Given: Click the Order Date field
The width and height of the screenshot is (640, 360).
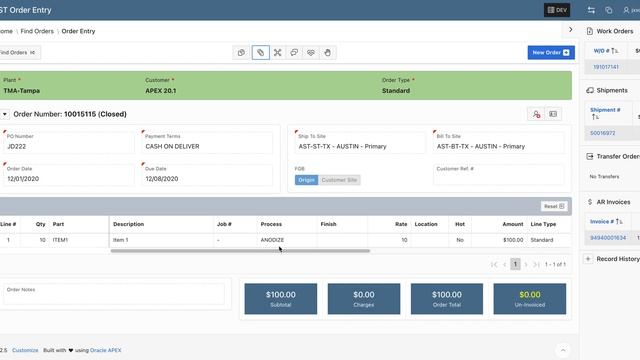Looking at the screenshot, I should point(69,175).
